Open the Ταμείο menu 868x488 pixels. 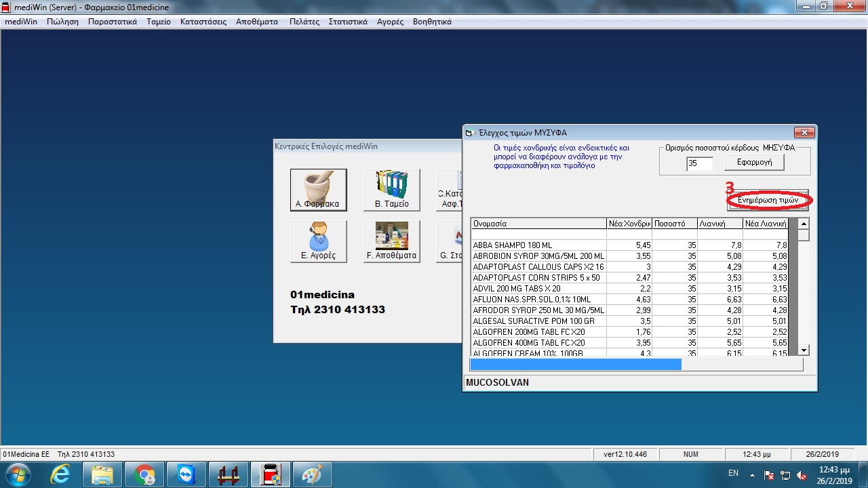159,22
